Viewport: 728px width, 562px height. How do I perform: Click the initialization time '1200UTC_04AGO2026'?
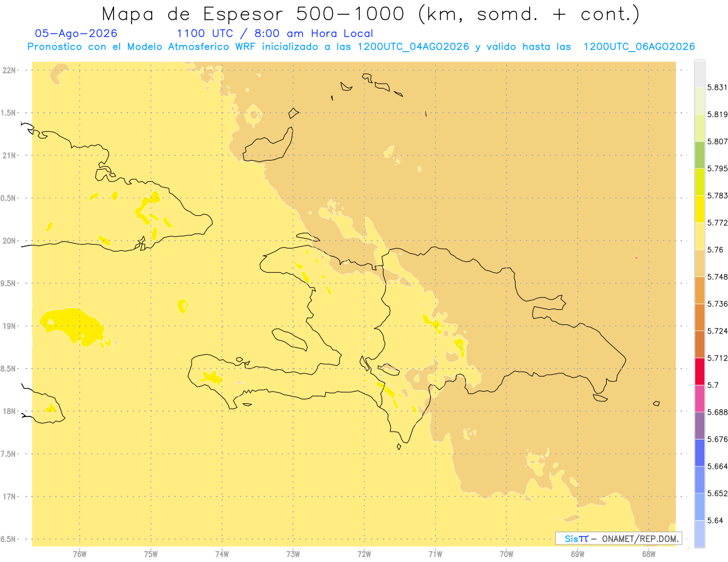[413, 47]
